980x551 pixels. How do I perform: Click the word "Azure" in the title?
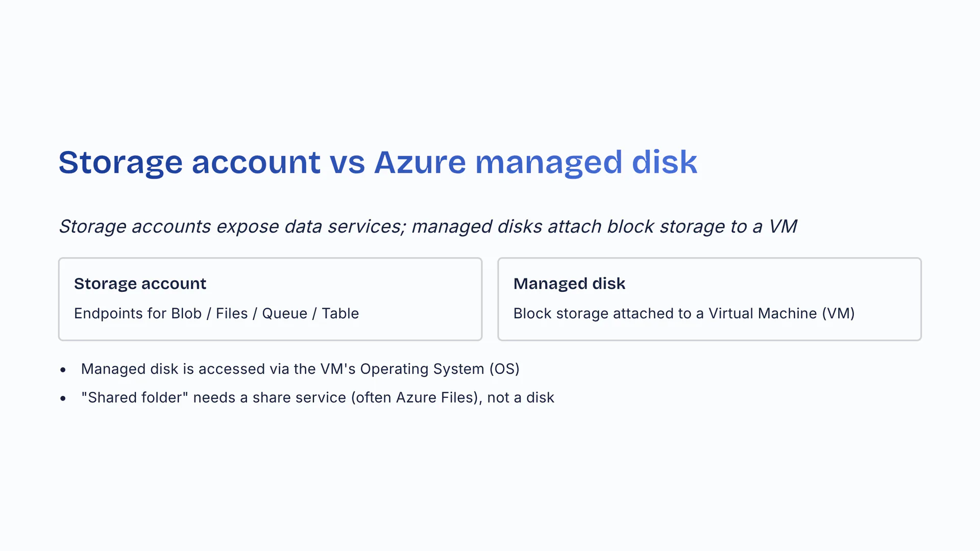420,162
